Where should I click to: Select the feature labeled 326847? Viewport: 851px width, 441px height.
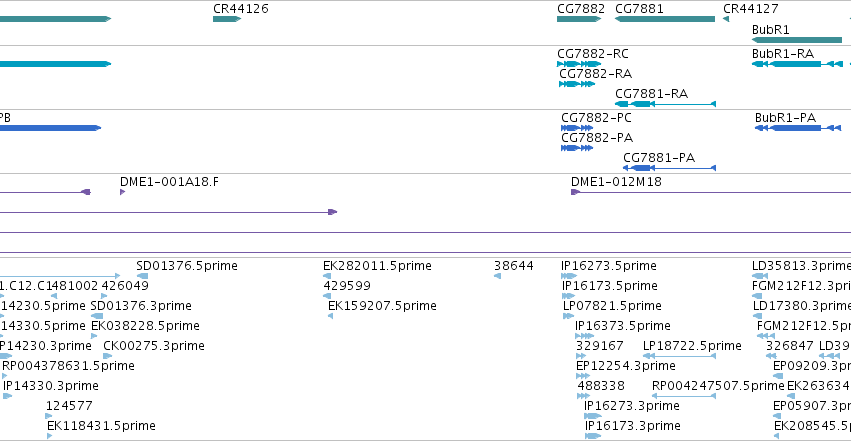pos(771,356)
